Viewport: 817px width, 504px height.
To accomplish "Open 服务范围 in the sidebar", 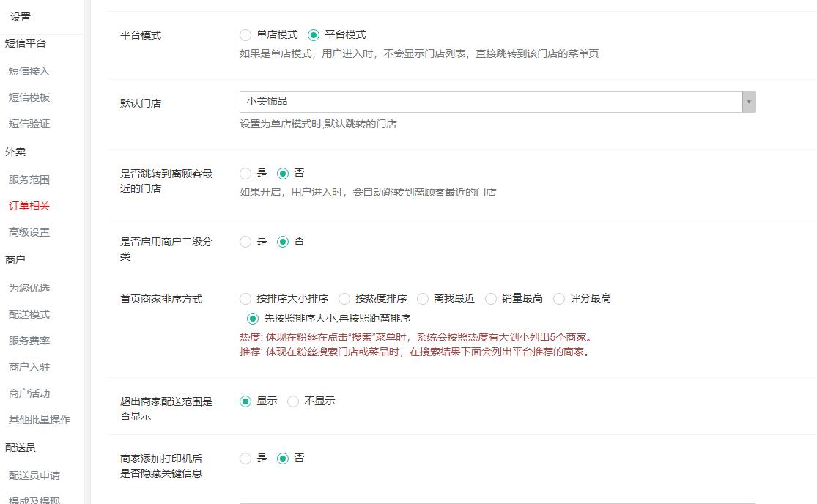I will [29, 179].
